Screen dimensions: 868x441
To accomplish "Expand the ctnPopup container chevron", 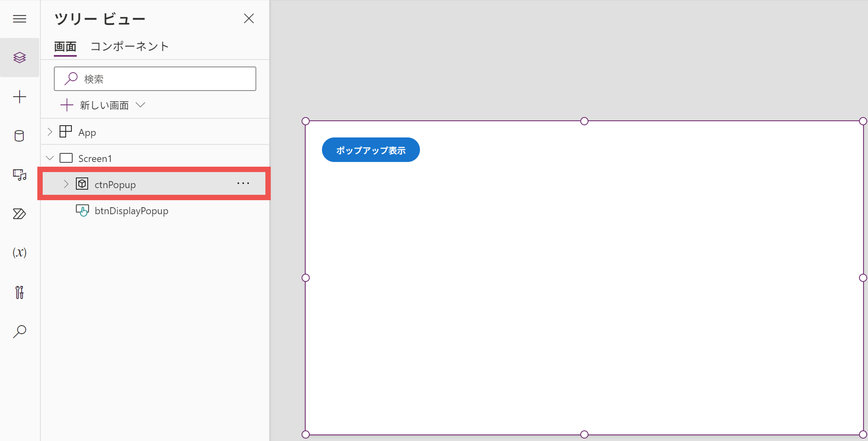I will [66, 184].
